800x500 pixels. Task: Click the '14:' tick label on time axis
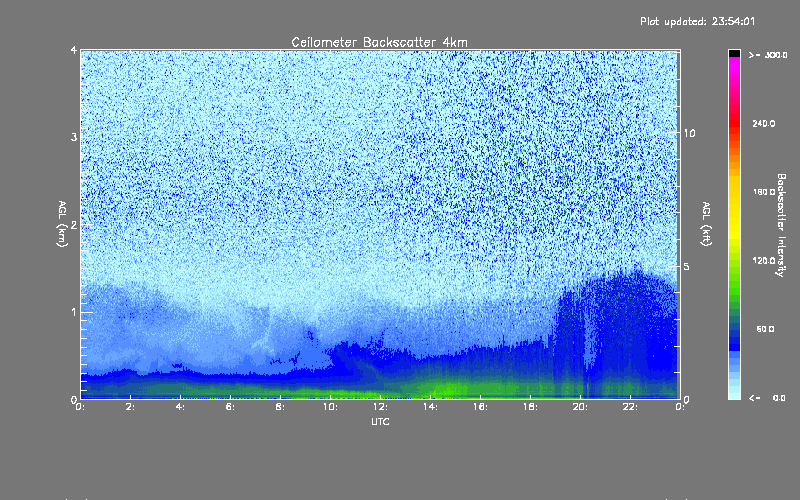click(430, 407)
